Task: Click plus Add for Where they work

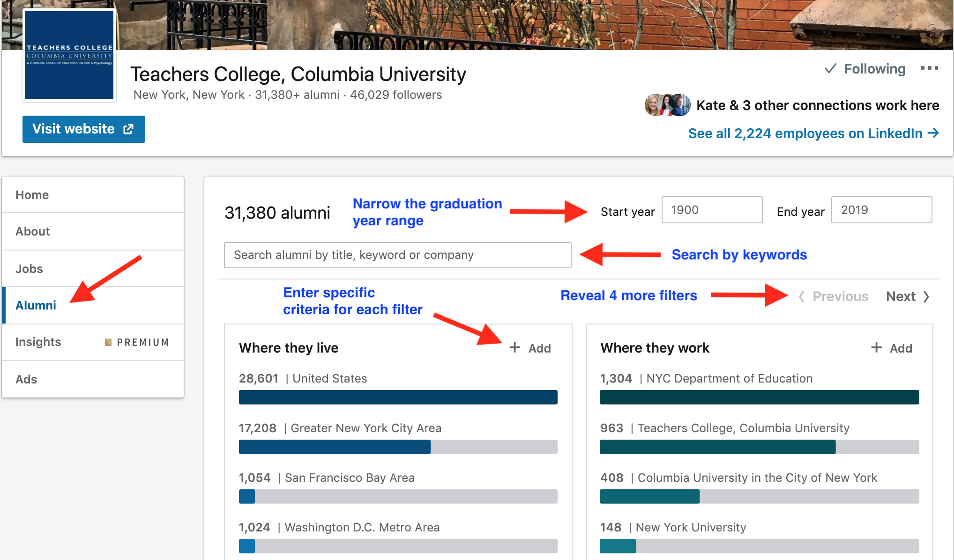Action: click(x=892, y=348)
